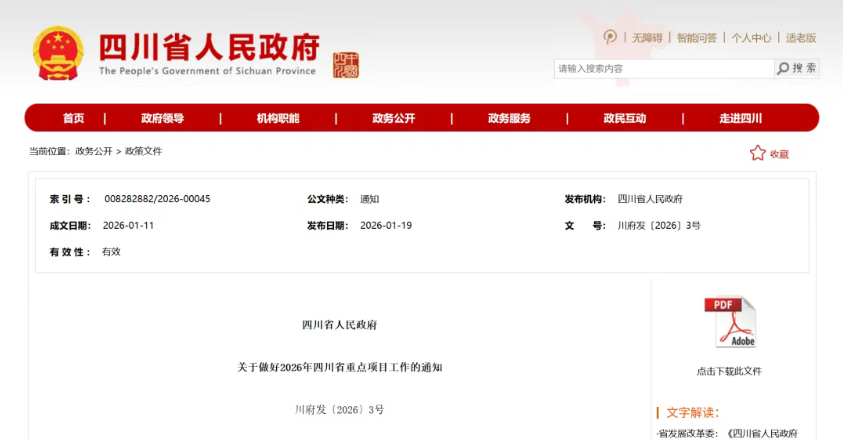Switch to 适老版 elderly-friendly version

[x=801, y=38]
